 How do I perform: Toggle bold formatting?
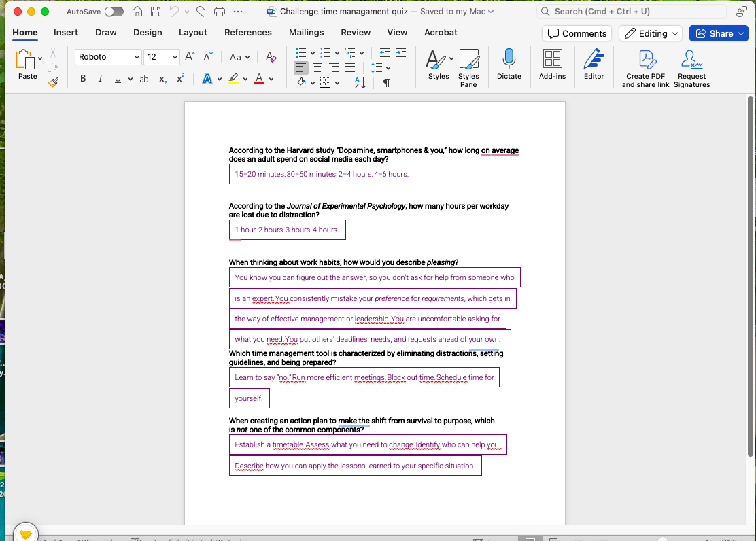click(83, 79)
